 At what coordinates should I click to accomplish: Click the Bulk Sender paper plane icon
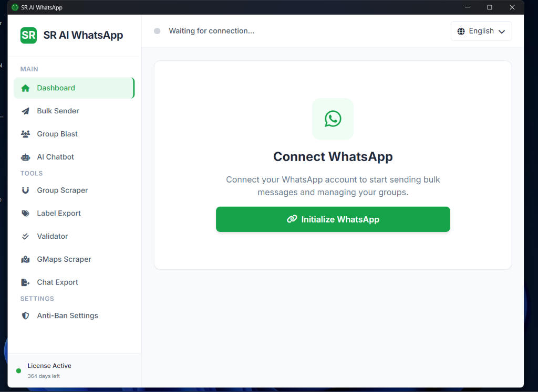(x=25, y=111)
